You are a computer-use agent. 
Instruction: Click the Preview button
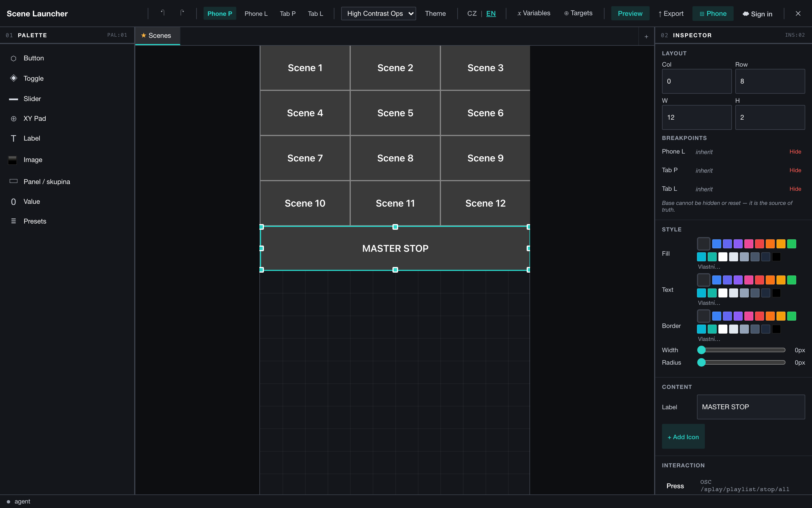(x=630, y=14)
